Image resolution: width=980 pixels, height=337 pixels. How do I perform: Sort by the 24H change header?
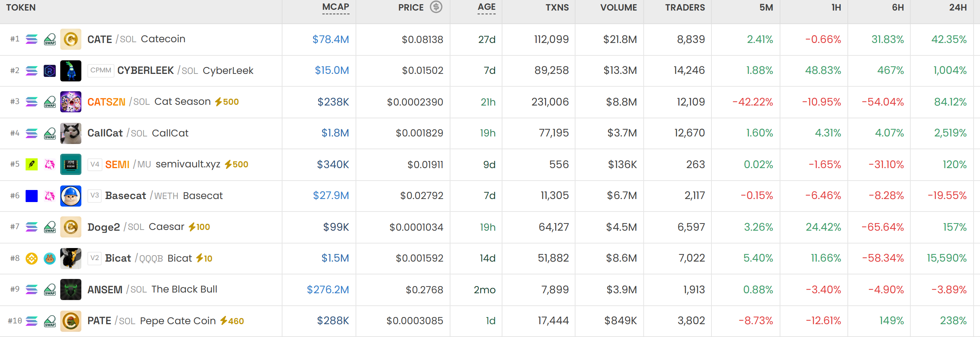click(x=958, y=7)
